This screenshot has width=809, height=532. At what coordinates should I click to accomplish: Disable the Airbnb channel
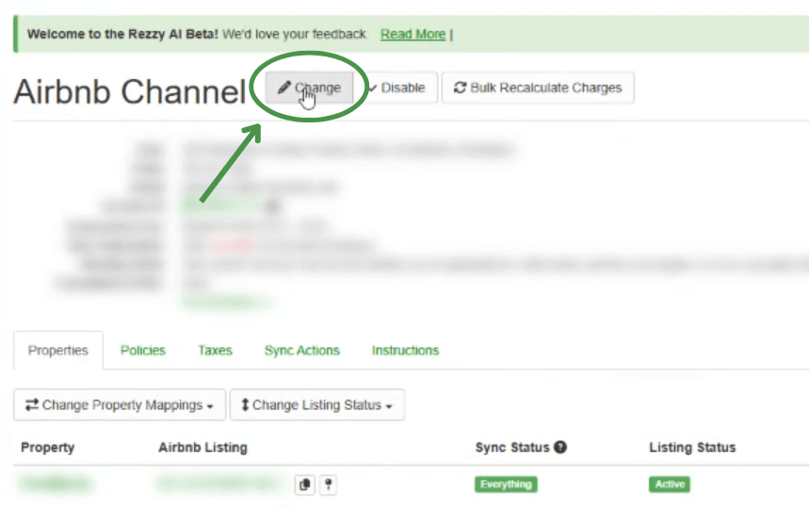click(x=396, y=88)
